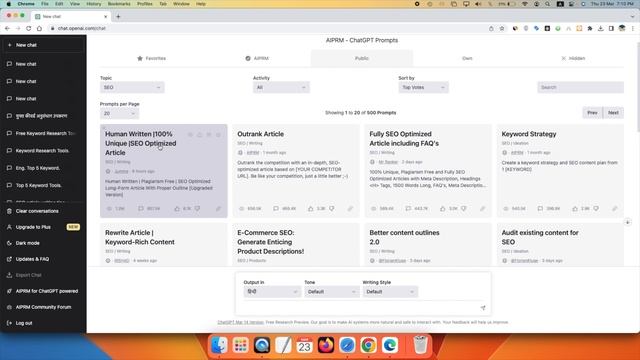Open the Top 5 Keyword Tools conversation
The height and width of the screenshot is (360, 640).
(x=43, y=185)
